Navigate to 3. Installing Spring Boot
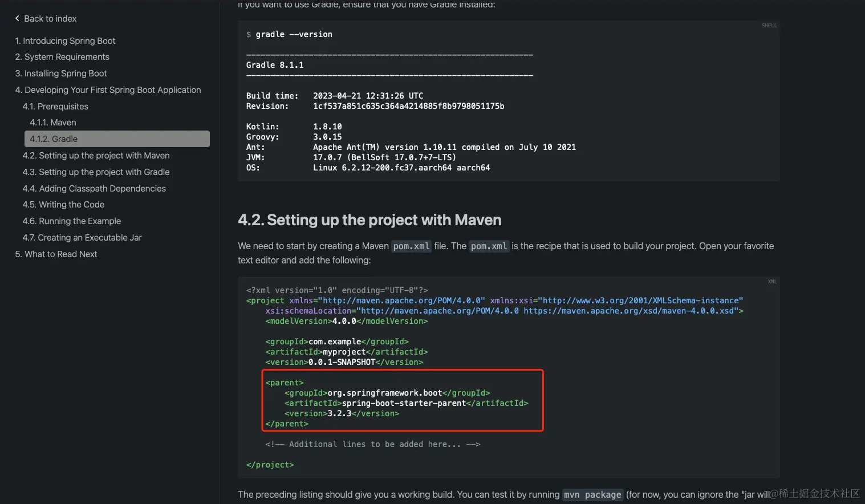 pos(61,74)
